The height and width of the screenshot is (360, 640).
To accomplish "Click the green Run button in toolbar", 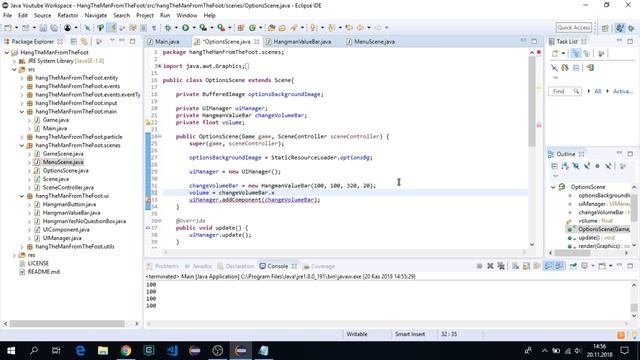I will (185, 28).
